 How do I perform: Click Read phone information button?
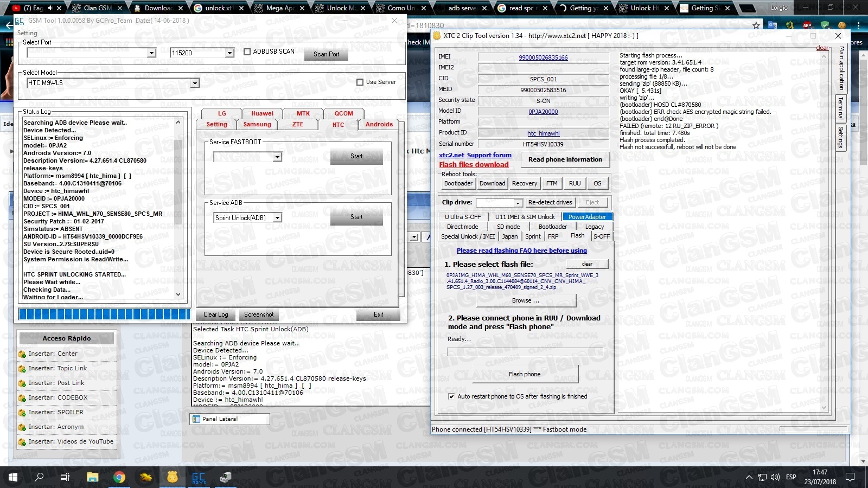[565, 159]
